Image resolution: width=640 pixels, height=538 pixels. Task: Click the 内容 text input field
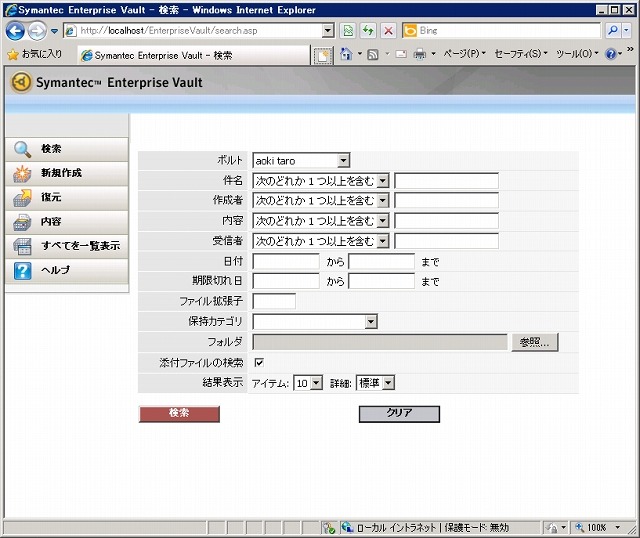pyautogui.click(x=447, y=221)
